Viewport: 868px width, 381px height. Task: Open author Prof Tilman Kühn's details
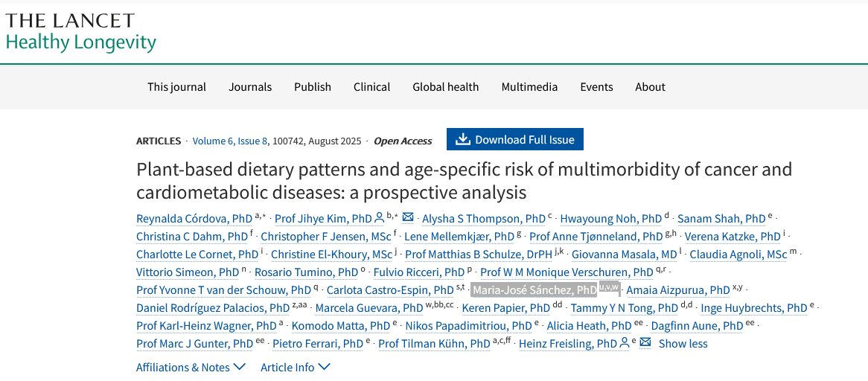pos(434,344)
